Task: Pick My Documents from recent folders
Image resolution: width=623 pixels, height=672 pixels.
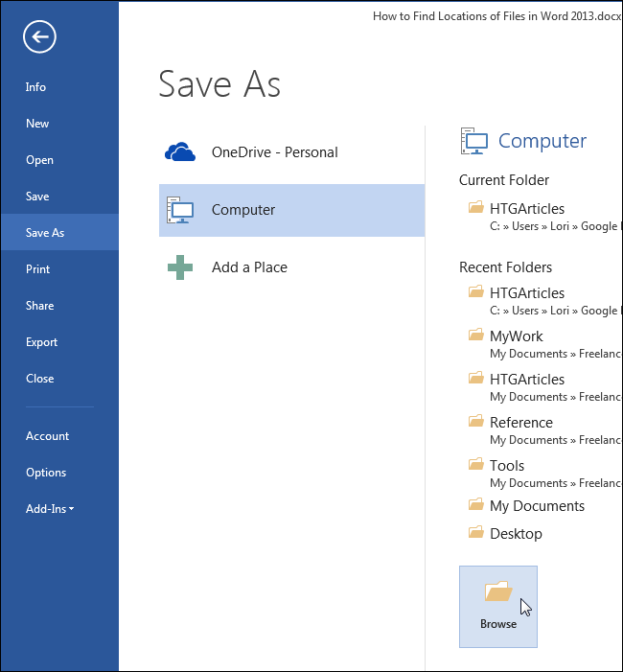Action: coord(537,506)
